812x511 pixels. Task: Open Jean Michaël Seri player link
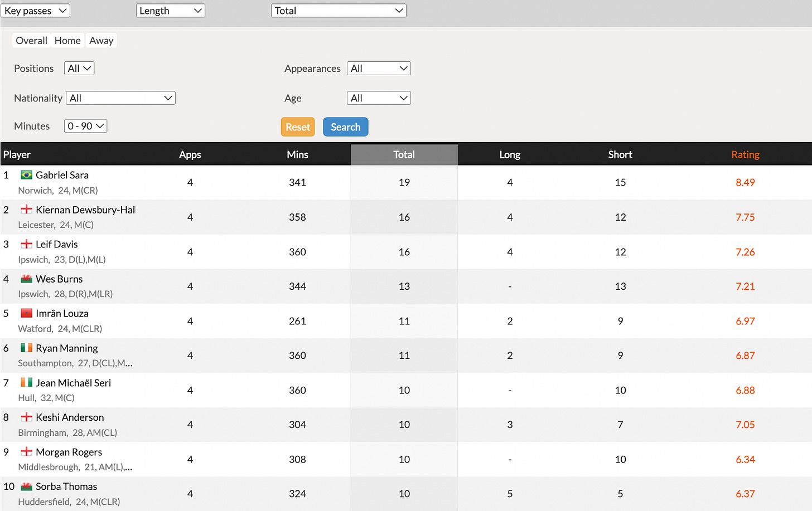point(73,382)
